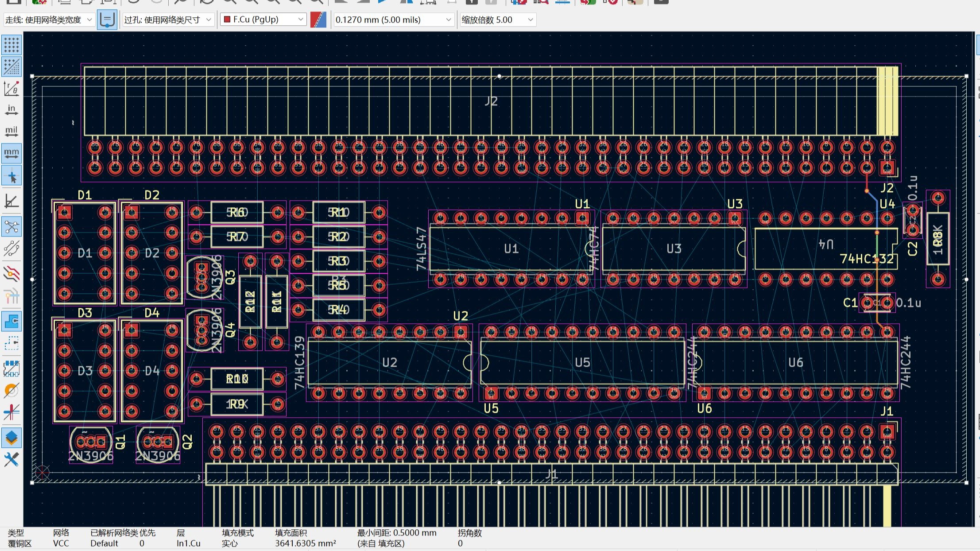Toggle ratsnest lines display
This screenshot has width=980, height=551.
click(x=12, y=227)
